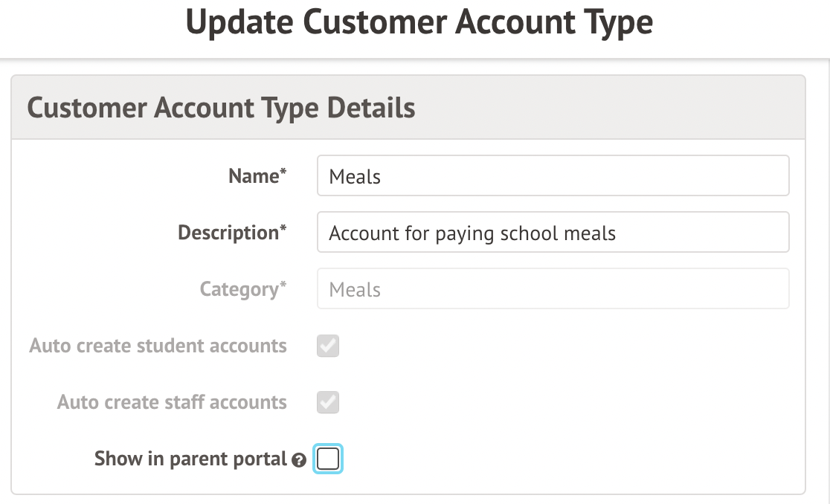Click the Auto create staff accounts label

(x=172, y=402)
